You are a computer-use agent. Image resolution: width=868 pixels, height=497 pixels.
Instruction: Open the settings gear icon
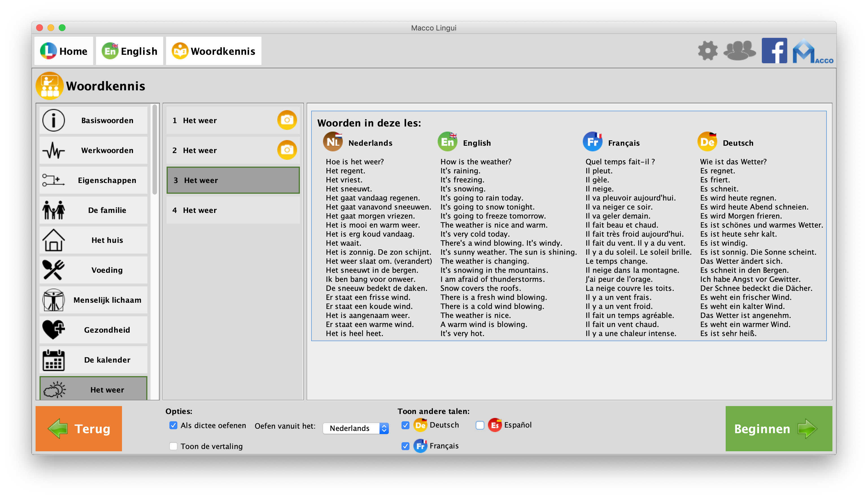(708, 51)
